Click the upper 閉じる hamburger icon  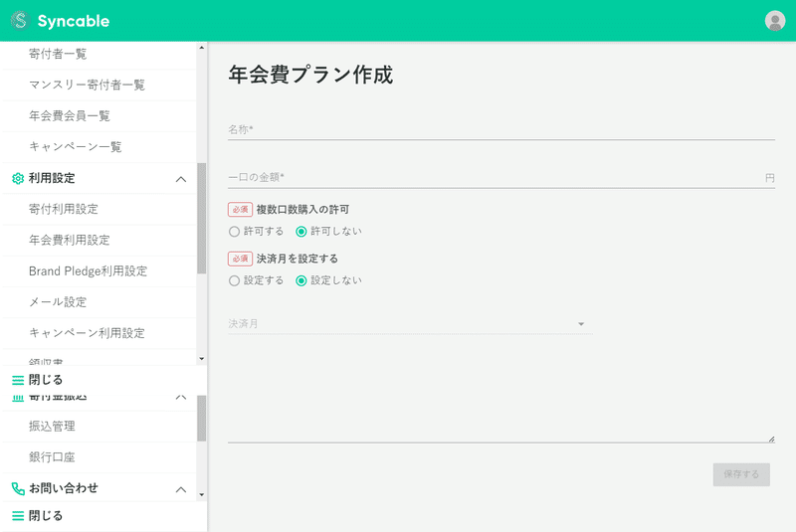pyautogui.click(x=18, y=380)
